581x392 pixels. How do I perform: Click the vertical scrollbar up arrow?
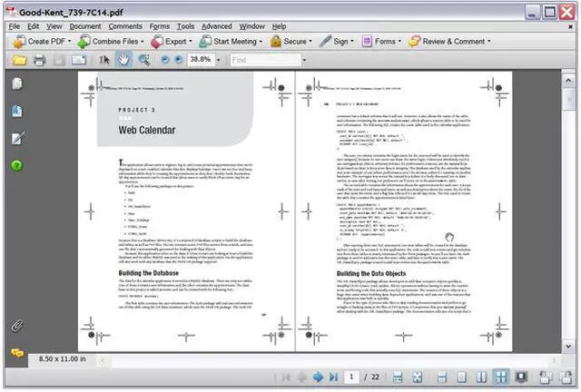tap(568, 81)
